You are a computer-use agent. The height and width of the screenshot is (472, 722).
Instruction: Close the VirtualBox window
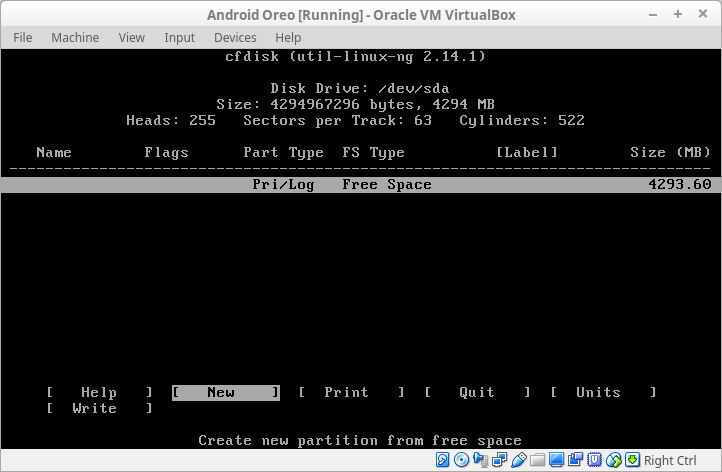click(703, 14)
